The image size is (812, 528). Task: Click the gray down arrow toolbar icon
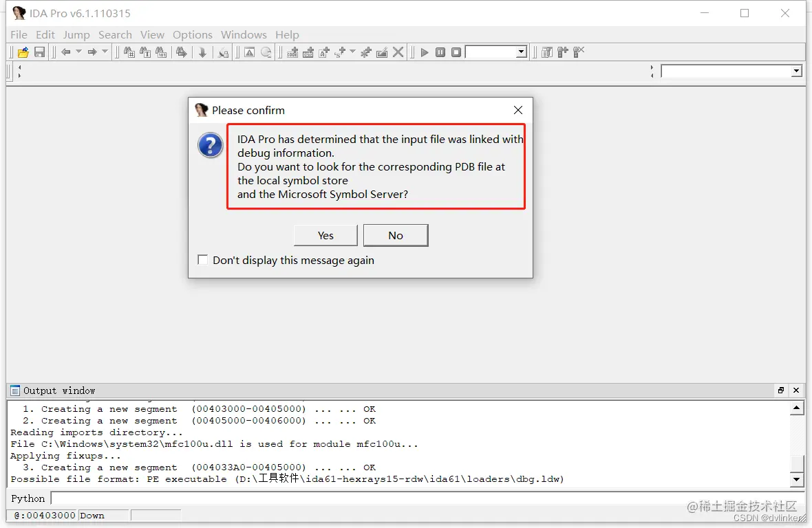(202, 52)
